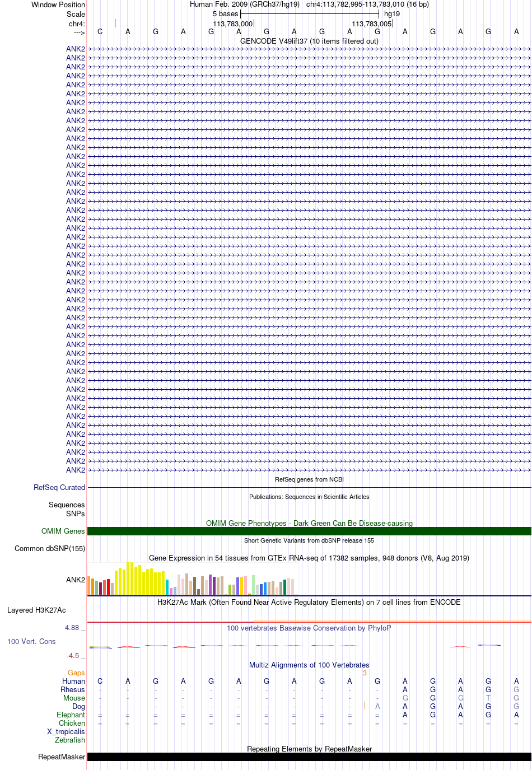Open Multiz Alignments of 100 Vertebrates title
The width and height of the screenshot is (532, 770).
[309, 665]
